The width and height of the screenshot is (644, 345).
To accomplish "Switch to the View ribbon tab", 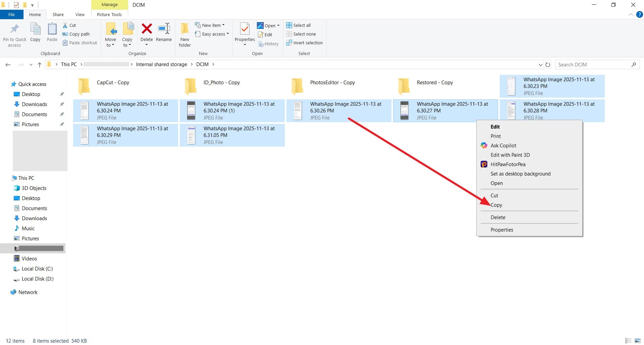I will pyautogui.click(x=80, y=14).
